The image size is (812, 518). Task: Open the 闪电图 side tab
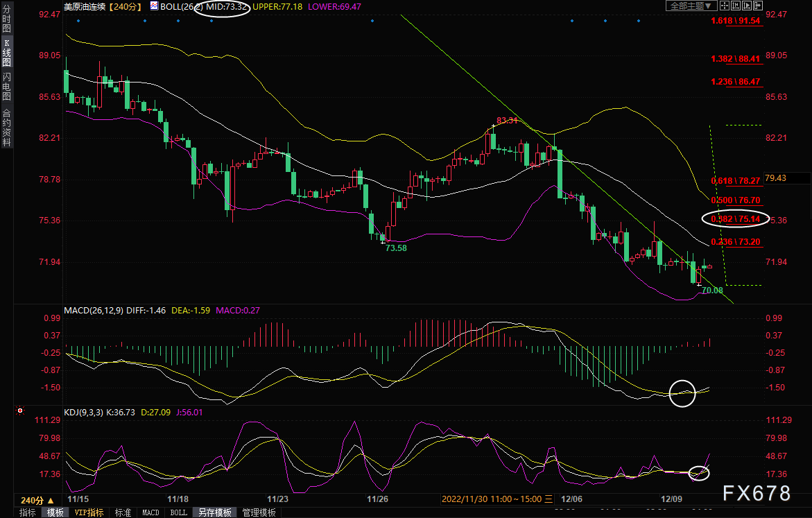coord(7,86)
